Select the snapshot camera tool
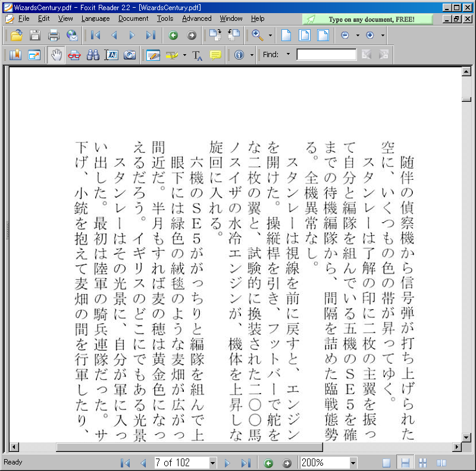476x471 pixels. [x=130, y=55]
